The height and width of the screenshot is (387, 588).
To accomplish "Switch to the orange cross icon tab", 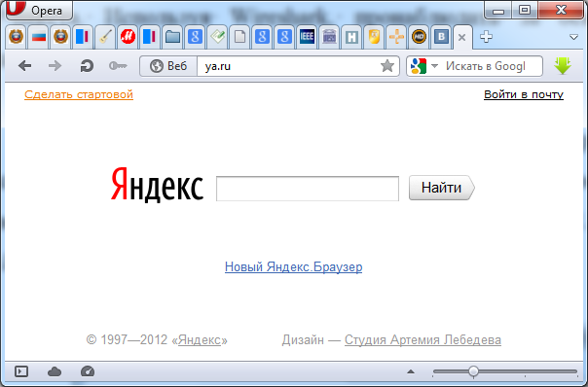I will pyautogui.click(x=396, y=37).
